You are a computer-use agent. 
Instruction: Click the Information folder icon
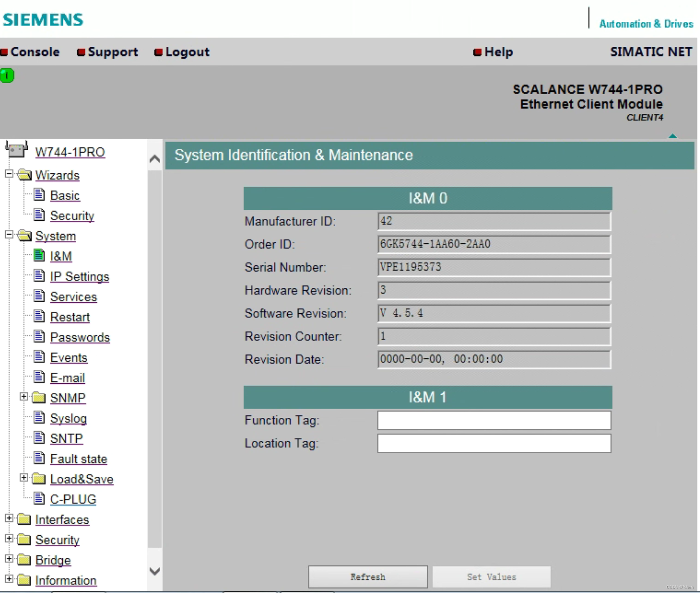[x=24, y=580]
